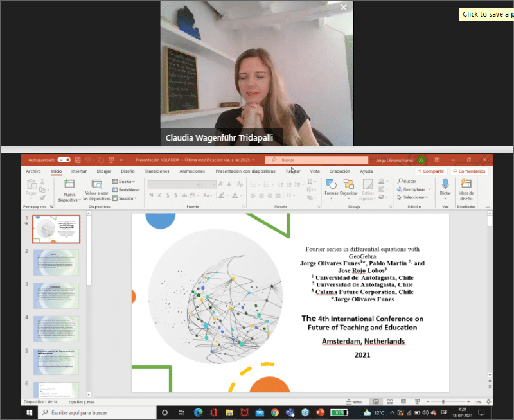Click the Buscar find tool in Edición
The width and height of the screenshot is (514, 420).
click(x=407, y=182)
